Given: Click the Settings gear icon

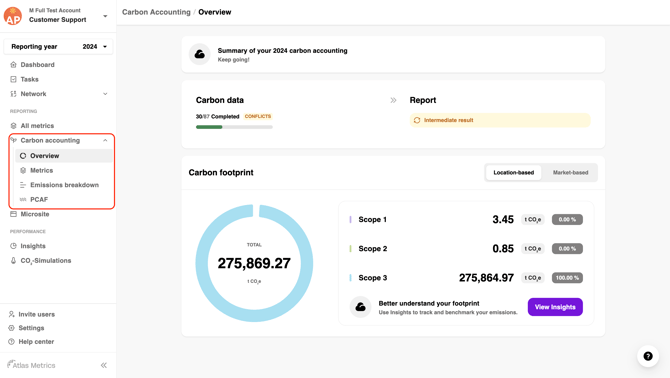Looking at the screenshot, I should pos(12,328).
